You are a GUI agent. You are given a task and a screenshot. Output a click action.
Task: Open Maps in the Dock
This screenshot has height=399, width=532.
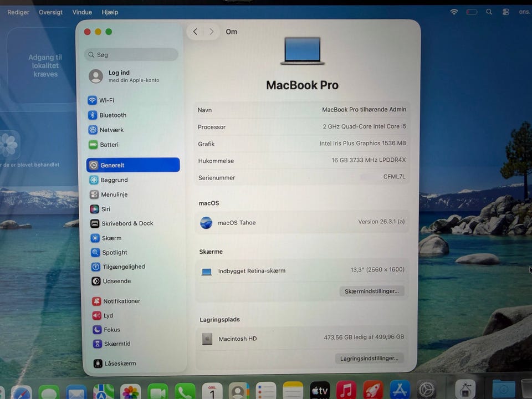point(104,392)
